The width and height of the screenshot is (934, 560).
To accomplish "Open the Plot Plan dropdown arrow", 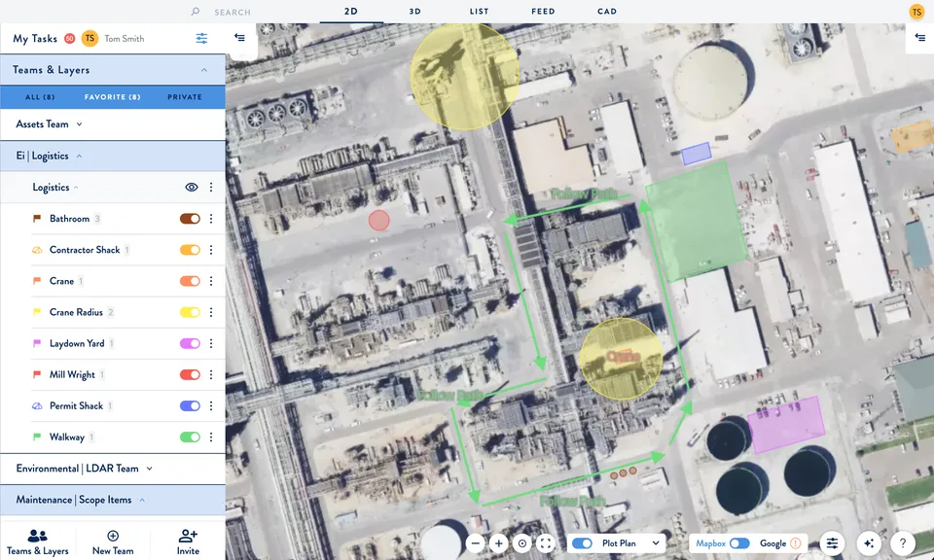I will point(656,543).
